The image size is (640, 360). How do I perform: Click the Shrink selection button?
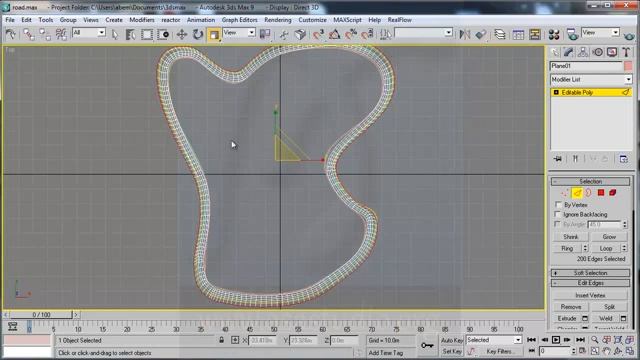(571, 237)
